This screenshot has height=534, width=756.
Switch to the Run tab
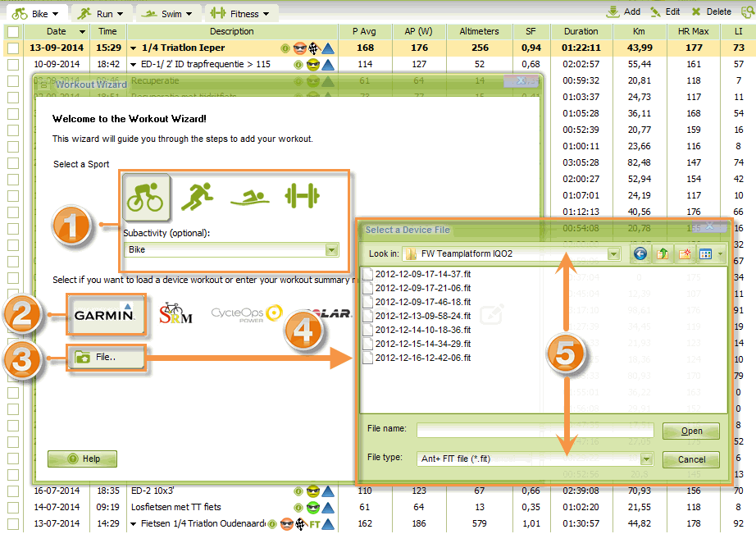click(x=102, y=13)
